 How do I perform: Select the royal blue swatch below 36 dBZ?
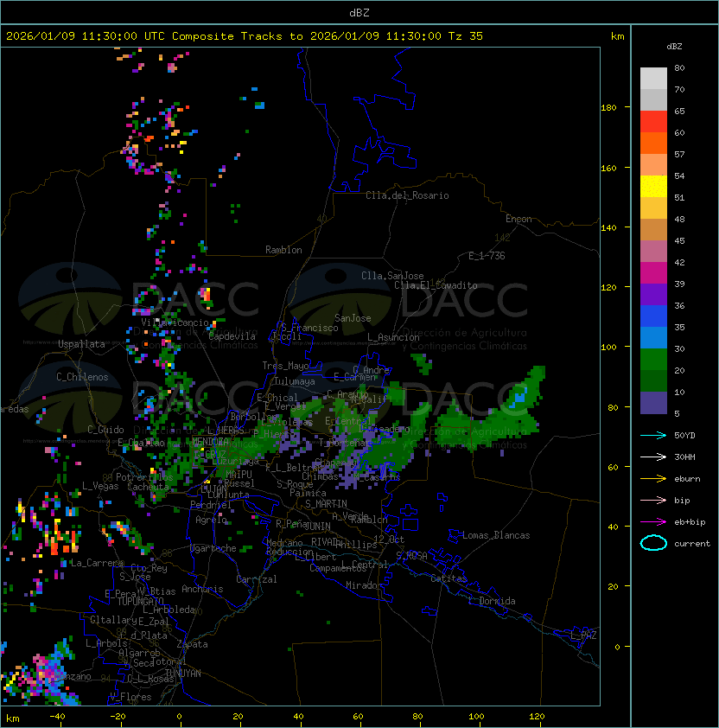tap(653, 316)
